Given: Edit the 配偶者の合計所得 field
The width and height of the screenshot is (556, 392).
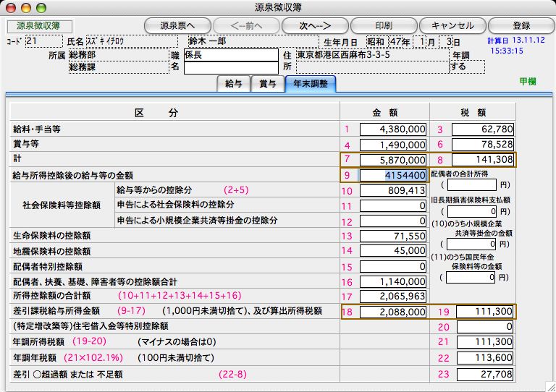Looking at the screenshot, I should pos(471,186).
